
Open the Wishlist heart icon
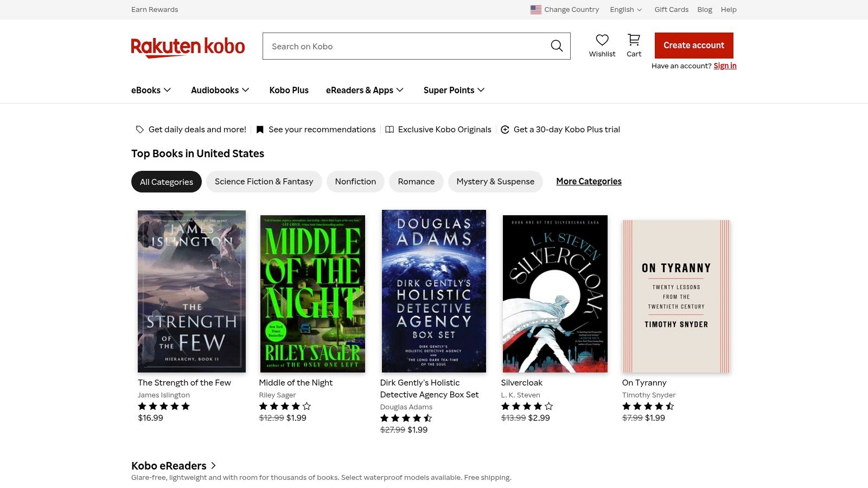tap(602, 40)
